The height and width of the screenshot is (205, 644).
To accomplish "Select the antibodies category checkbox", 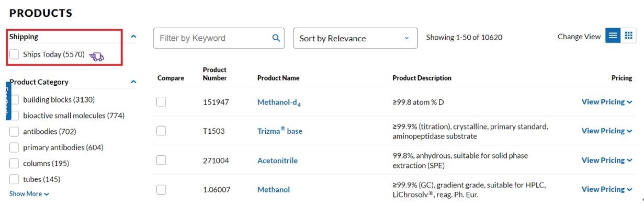I will [x=14, y=131].
